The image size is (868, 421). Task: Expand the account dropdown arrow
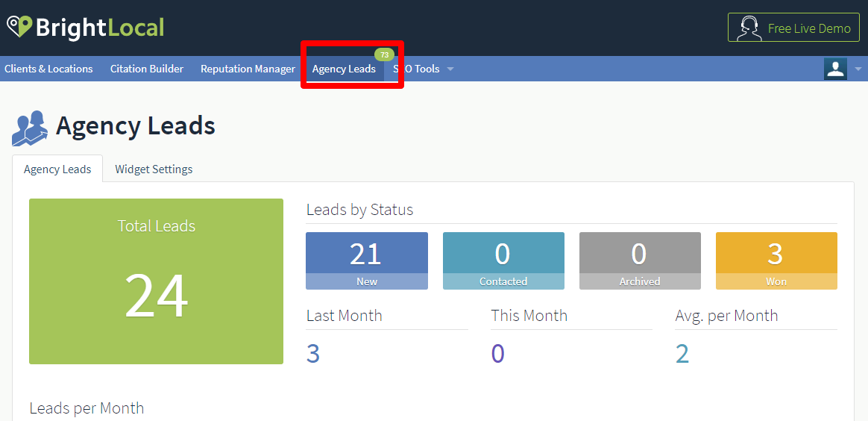(x=858, y=69)
